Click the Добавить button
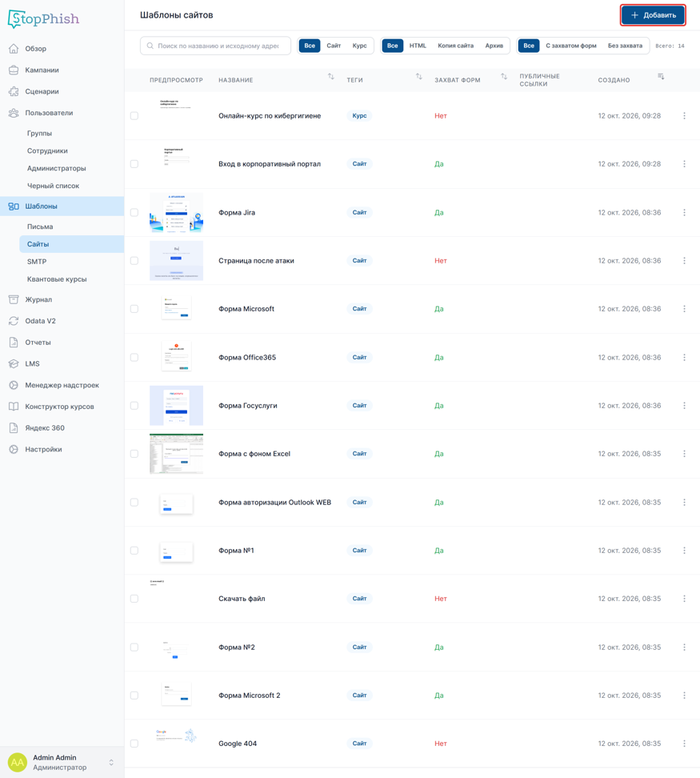Viewport: 700px width, 778px height. tap(653, 15)
